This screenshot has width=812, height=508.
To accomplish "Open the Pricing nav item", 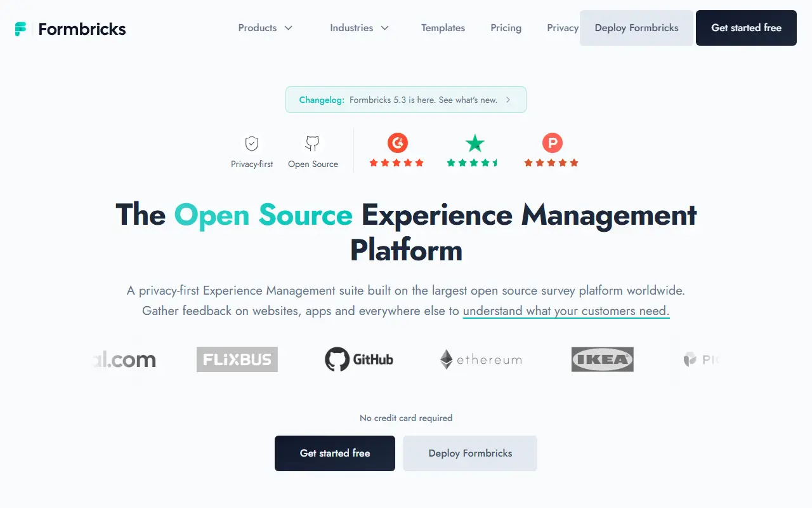I will click(506, 28).
